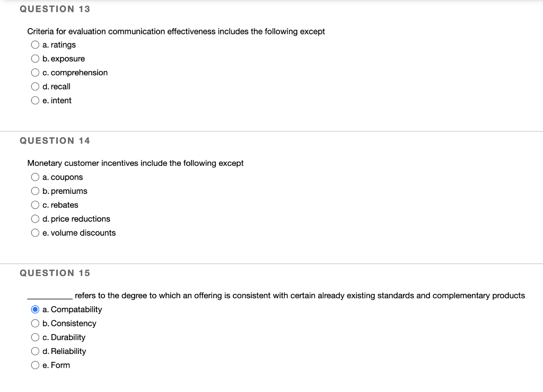Screen dimensions: 543x392
Task: Select answer d. Reliability in Question 15
Action: tap(35, 351)
